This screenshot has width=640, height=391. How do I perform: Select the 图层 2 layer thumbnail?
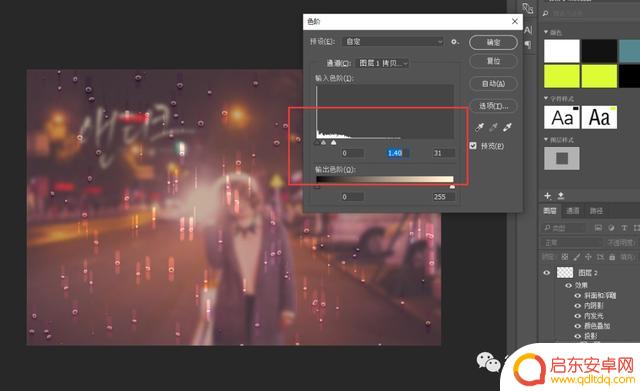click(565, 273)
